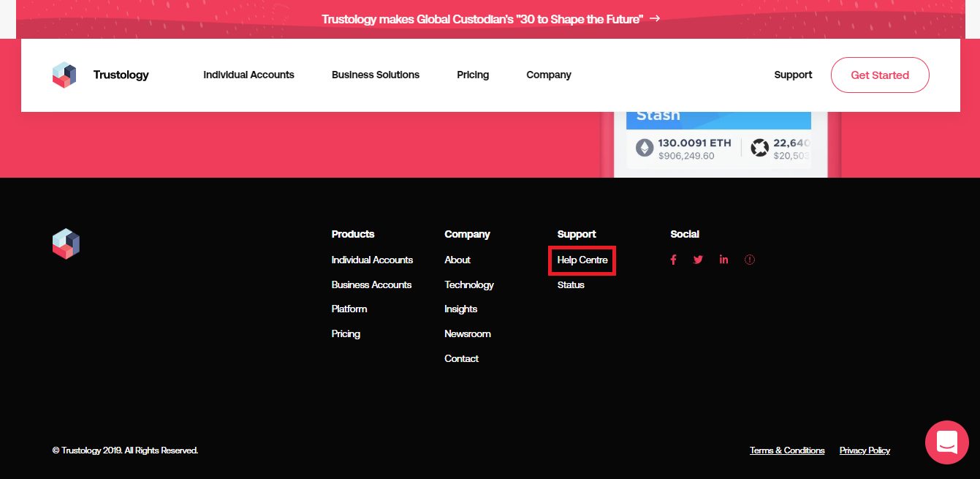
Task: Open the chat widget bubble
Action: pos(946,442)
